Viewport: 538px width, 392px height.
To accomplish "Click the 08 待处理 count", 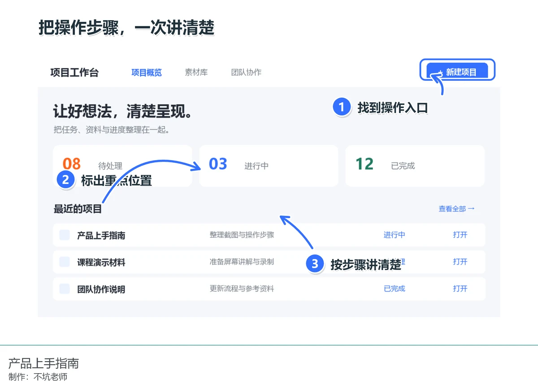I will 72,163.
